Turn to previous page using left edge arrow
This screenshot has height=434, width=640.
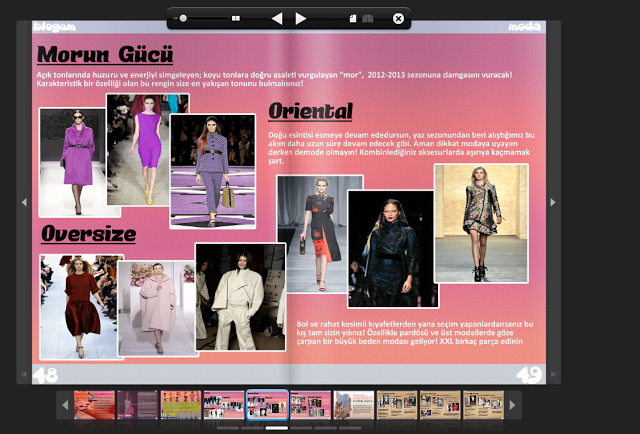[24, 202]
